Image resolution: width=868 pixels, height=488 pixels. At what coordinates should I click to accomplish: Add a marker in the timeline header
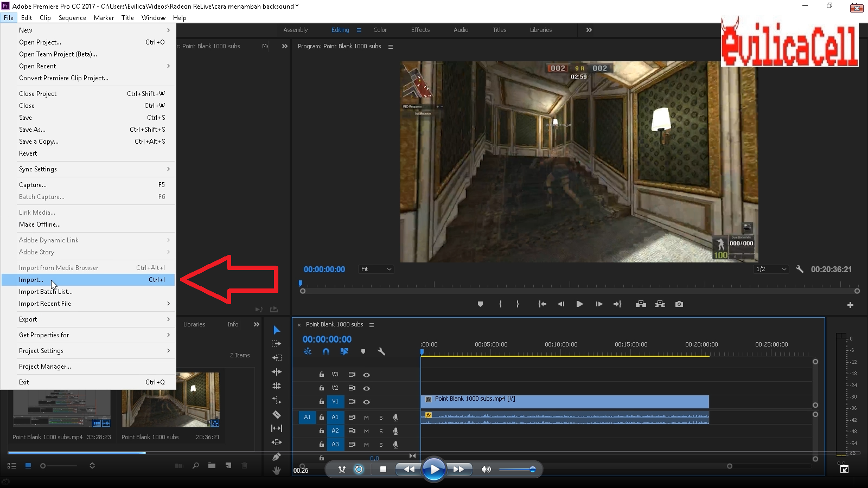pos(363,351)
